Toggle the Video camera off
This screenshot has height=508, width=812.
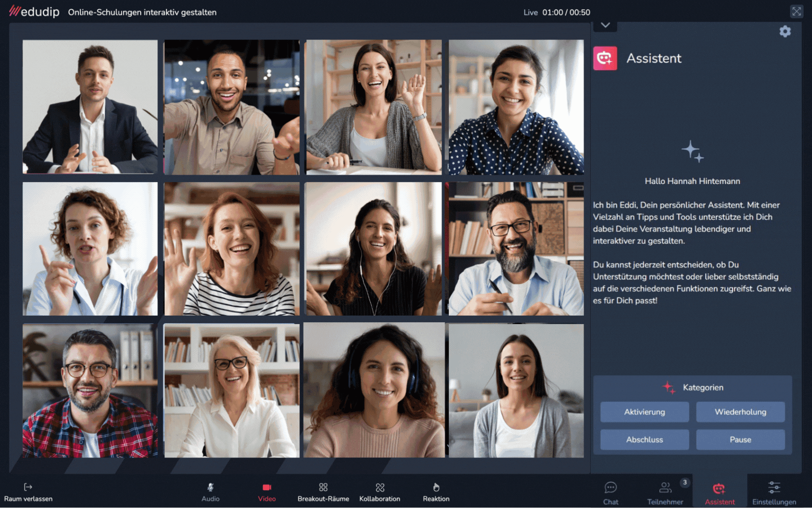266,492
